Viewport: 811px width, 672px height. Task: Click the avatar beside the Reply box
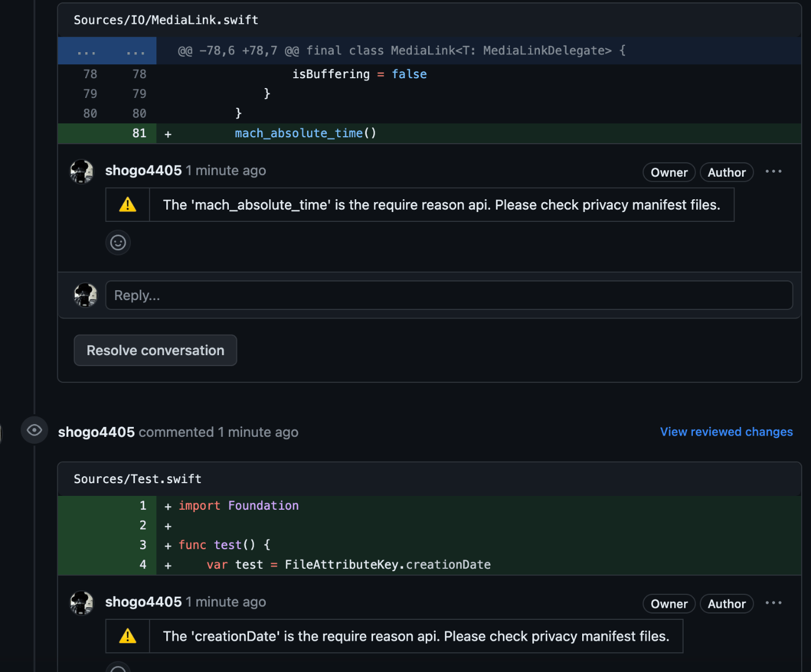(86, 295)
